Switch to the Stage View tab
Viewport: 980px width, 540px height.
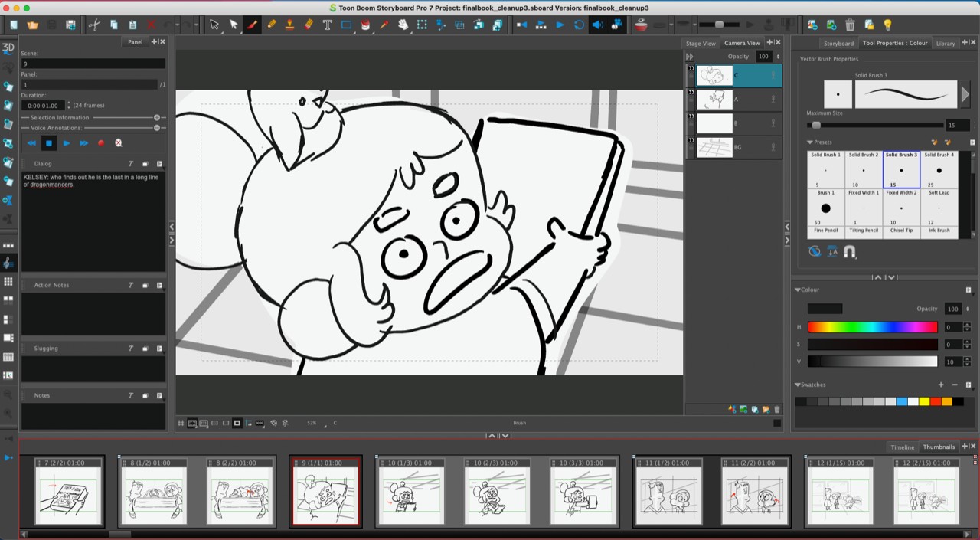[x=701, y=43]
